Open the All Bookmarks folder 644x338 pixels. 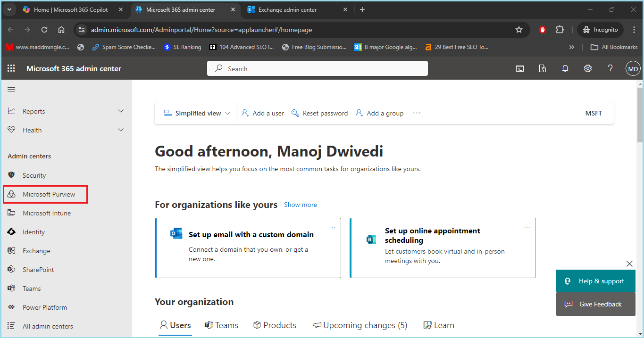click(614, 47)
